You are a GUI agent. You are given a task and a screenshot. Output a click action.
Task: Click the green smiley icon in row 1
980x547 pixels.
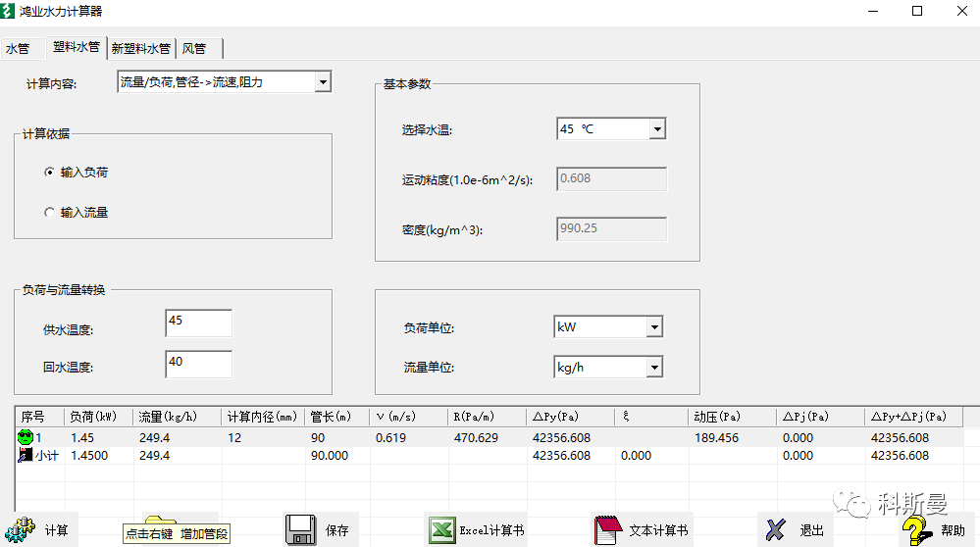26,438
